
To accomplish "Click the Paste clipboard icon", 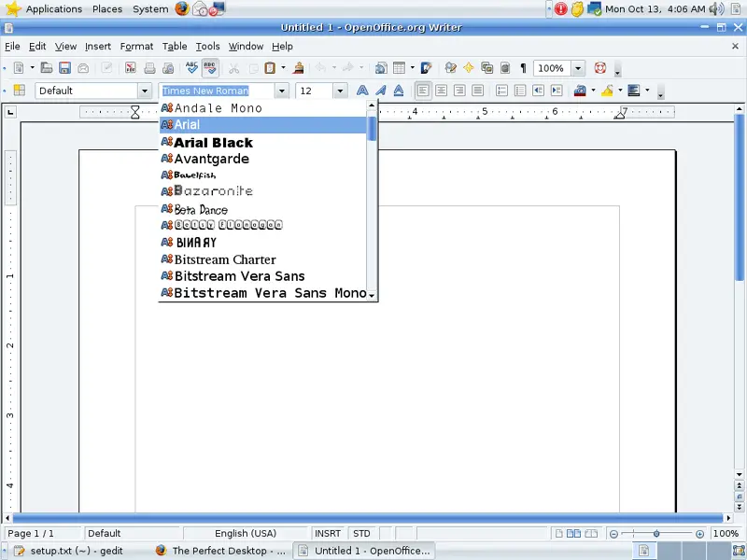I will point(270,68).
